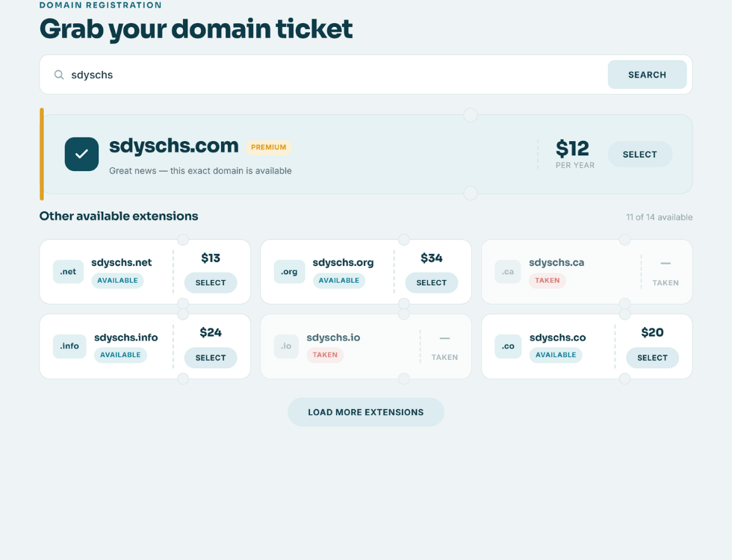Viewport: 732px width, 560px height.
Task: Click the TAKEN badge under sdyschs.io
Action: 325,355
